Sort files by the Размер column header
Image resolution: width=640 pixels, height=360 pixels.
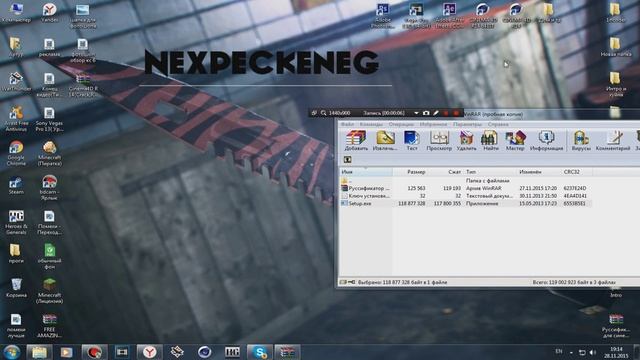pyautogui.click(x=410, y=172)
